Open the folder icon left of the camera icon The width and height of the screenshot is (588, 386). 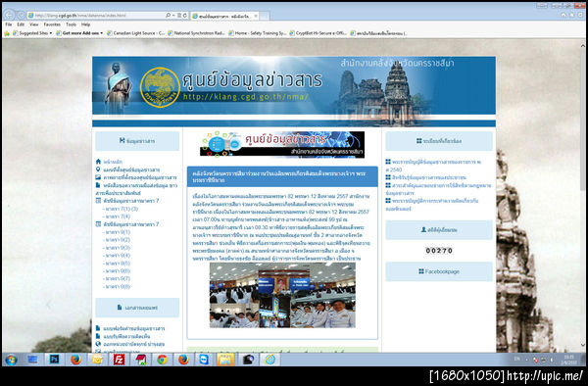(225, 360)
